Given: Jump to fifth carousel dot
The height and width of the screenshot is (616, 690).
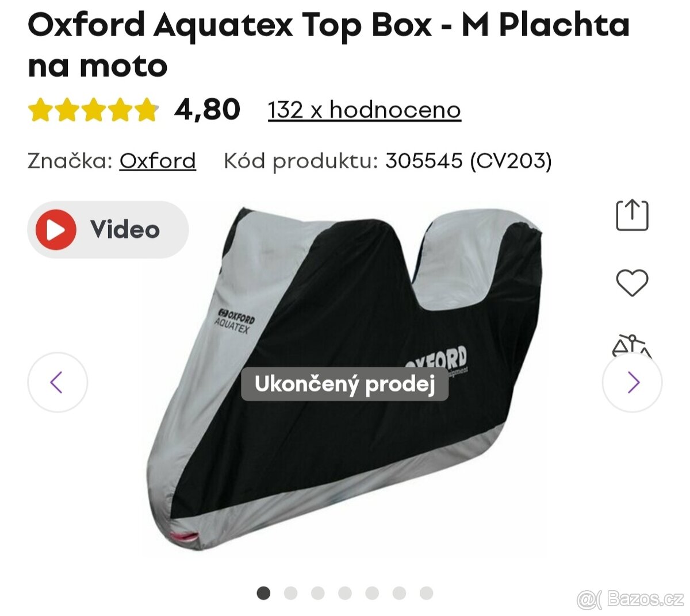Looking at the screenshot, I should click(372, 592).
